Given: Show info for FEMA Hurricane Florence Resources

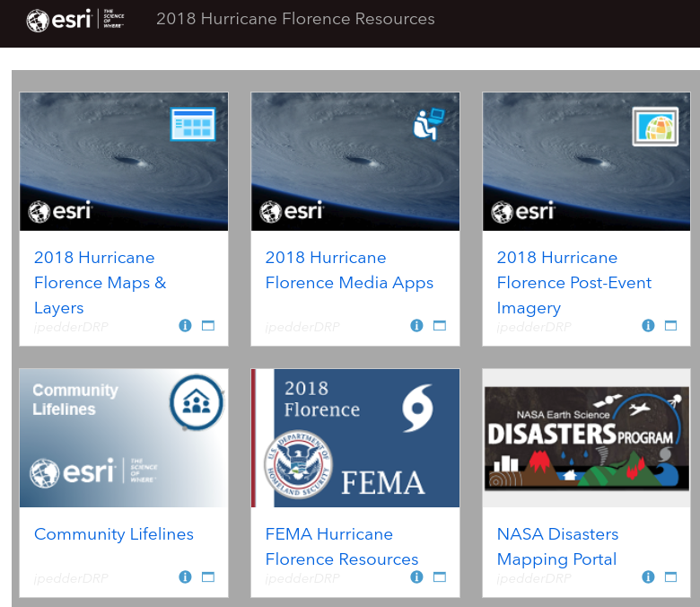Looking at the screenshot, I should [x=416, y=576].
